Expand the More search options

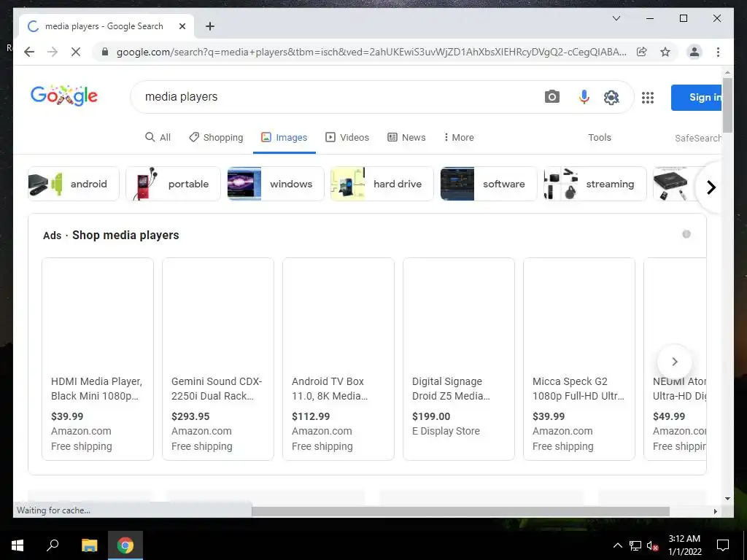click(459, 137)
